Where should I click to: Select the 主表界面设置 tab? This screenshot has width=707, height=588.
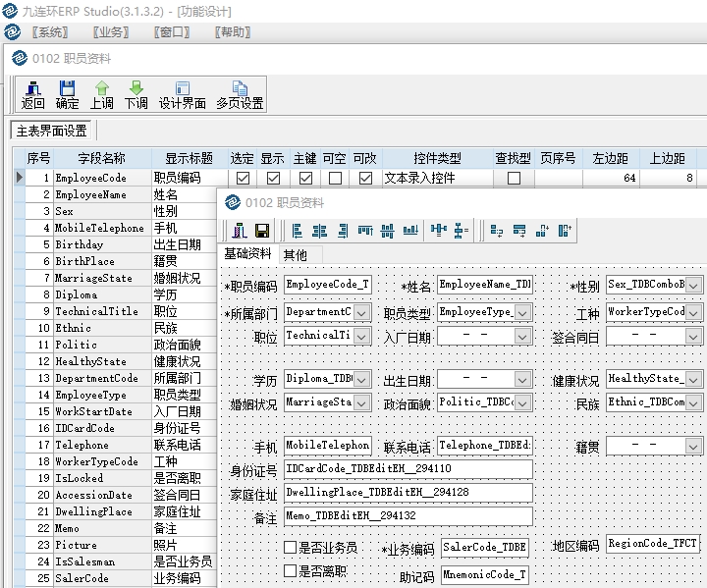51,131
